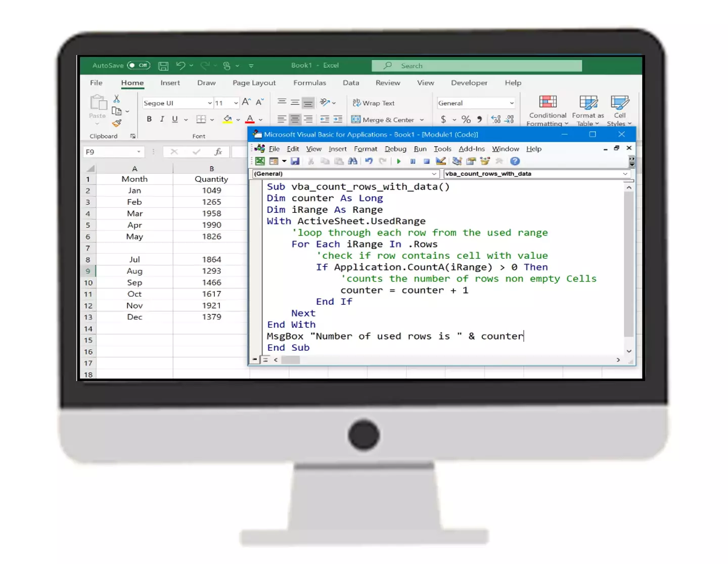Viewport: 728px width, 564px height.
Task: Click the Format Painter brush icon
Action: [117, 123]
